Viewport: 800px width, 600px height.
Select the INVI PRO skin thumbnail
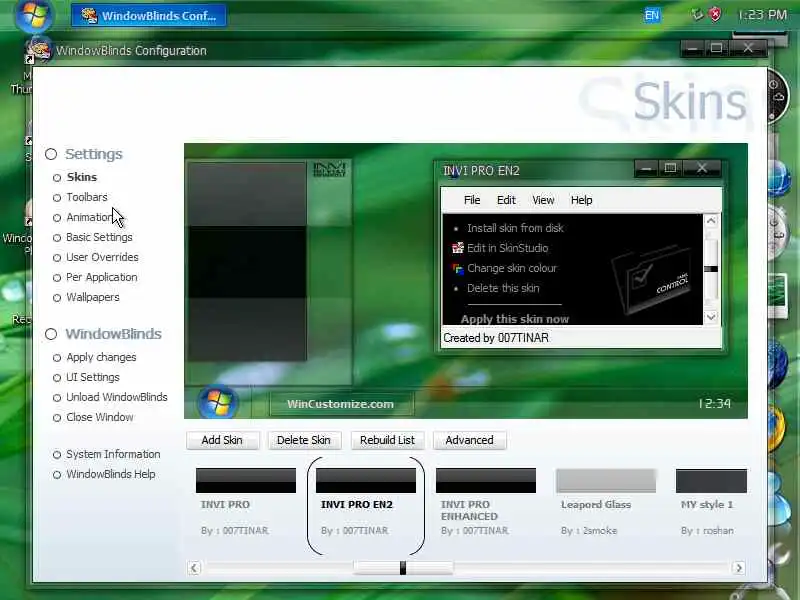click(x=246, y=481)
